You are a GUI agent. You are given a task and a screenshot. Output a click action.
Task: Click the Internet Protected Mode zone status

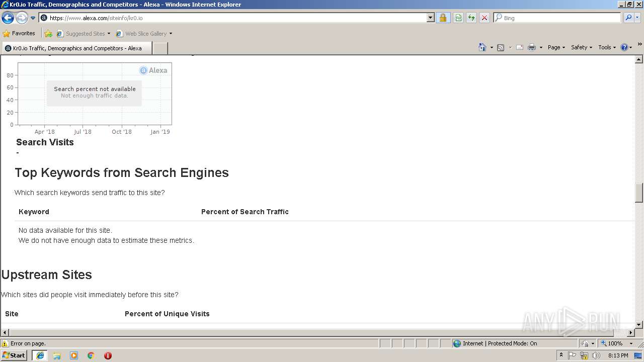point(495,343)
